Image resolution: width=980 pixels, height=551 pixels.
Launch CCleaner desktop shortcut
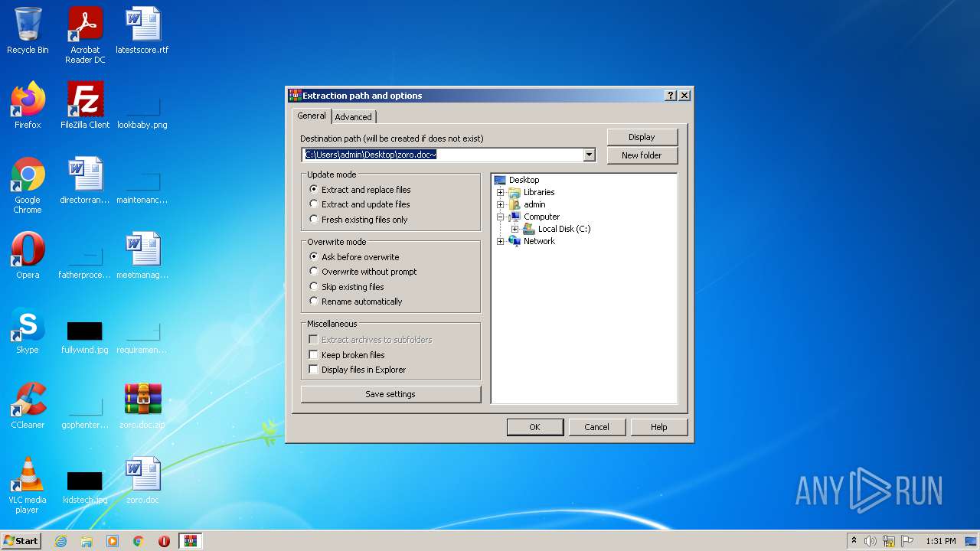(x=28, y=406)
